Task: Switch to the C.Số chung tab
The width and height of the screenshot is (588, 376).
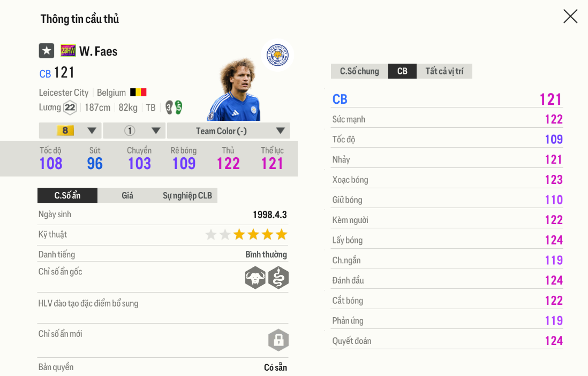Action: [359, 71]
